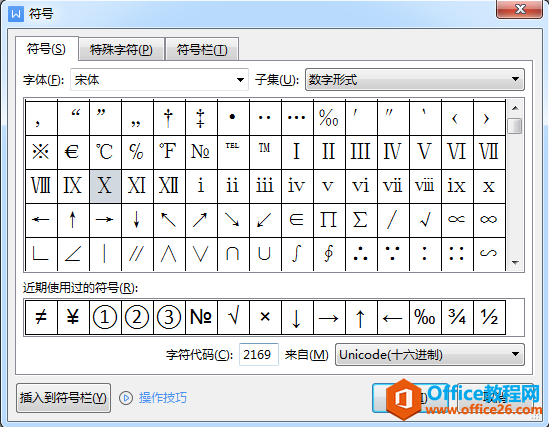Image resolution: width=549 pixels, height=427 pixels.
Task: Pick the TEL symbol cell
Action: pos(233,152)
